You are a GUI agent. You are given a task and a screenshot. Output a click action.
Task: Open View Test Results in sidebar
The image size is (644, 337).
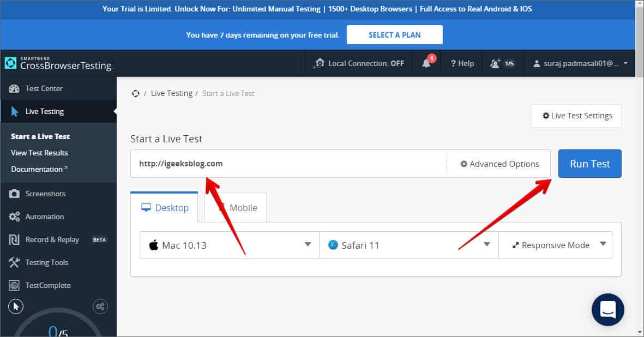pyautogui.click(x=39, y=153)
